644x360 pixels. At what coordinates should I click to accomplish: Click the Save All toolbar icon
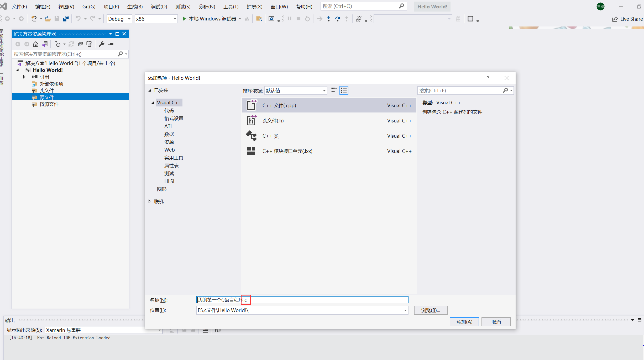(x=66, y=19)
